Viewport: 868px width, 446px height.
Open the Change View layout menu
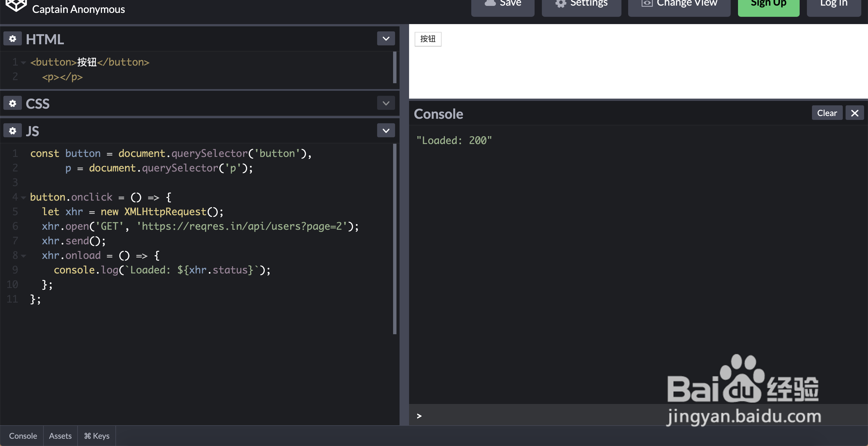tap(679, 5)
